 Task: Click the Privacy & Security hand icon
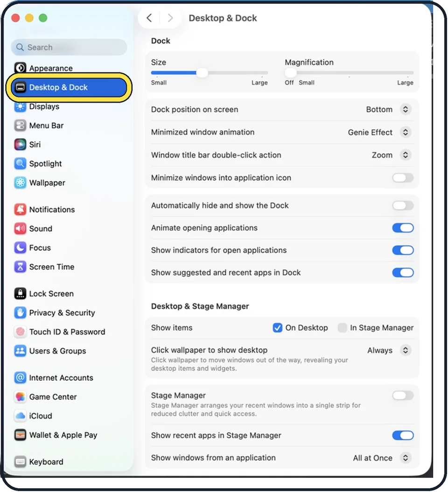21,313
